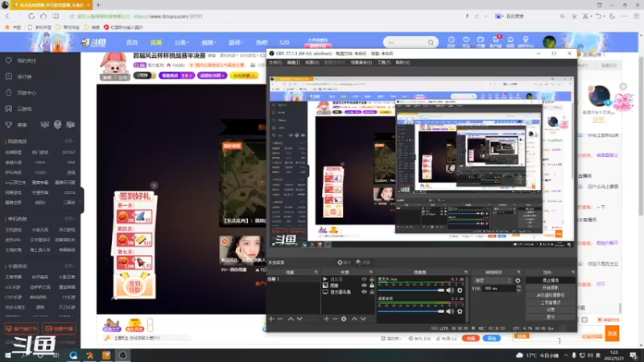This screenshot has height=362, width=644.
Task: Toggle lock on image source in OBS
Action: pos(372,286)
